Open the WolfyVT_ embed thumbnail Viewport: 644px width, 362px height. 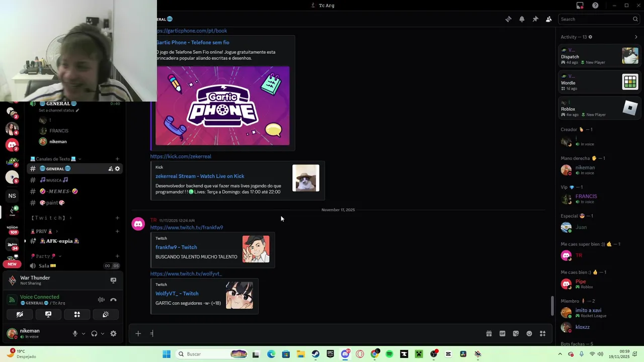239,295
